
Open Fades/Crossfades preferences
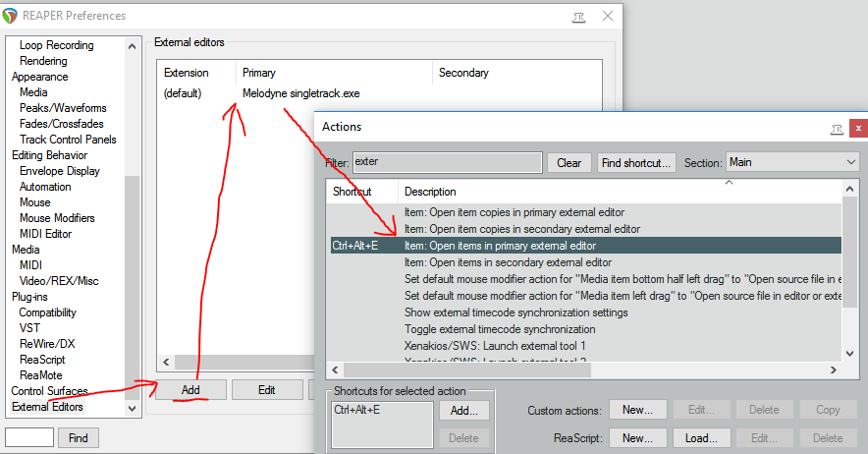pos(62,124)
